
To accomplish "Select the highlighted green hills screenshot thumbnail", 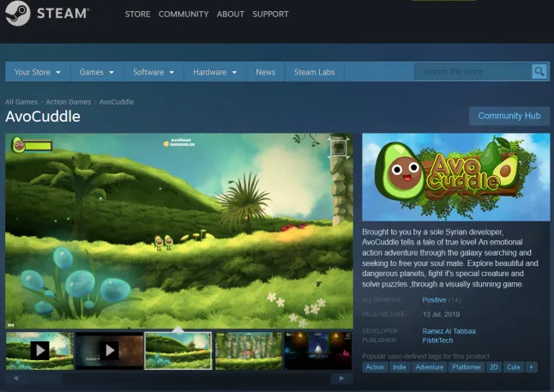I will click(x=178, y=351).
